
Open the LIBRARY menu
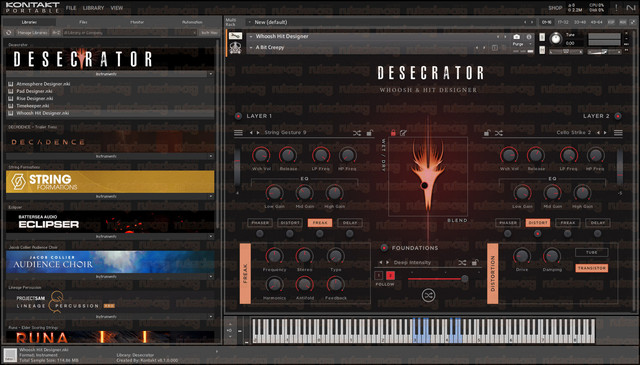(x=93, y=8)
